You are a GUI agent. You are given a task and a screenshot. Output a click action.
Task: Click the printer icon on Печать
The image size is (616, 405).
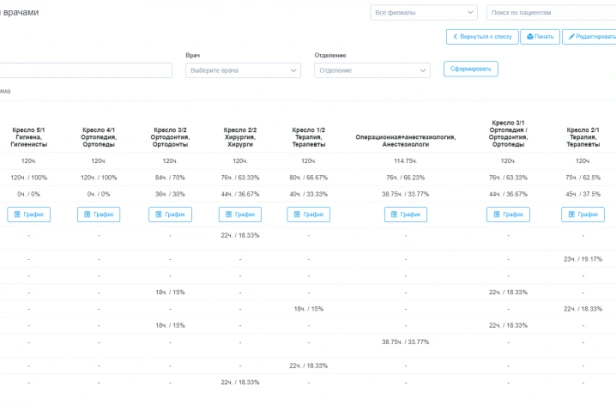coord(530,37)
